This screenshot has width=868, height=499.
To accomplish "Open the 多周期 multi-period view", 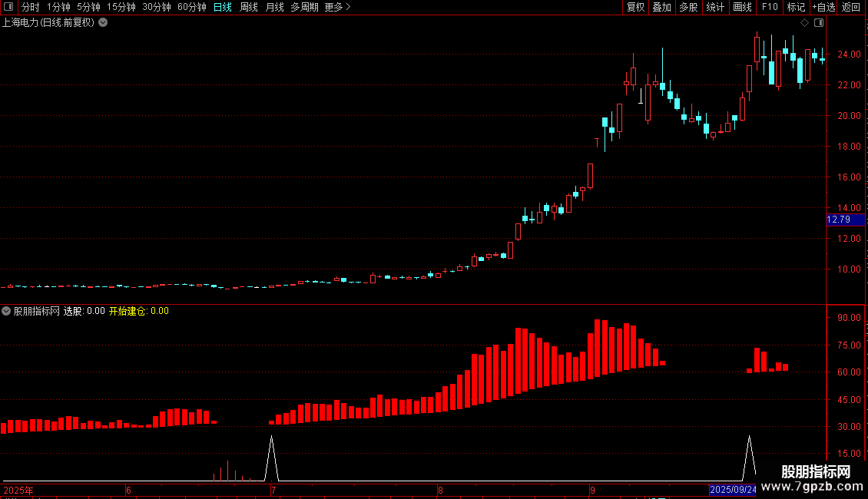I will (x=304, y=7).
